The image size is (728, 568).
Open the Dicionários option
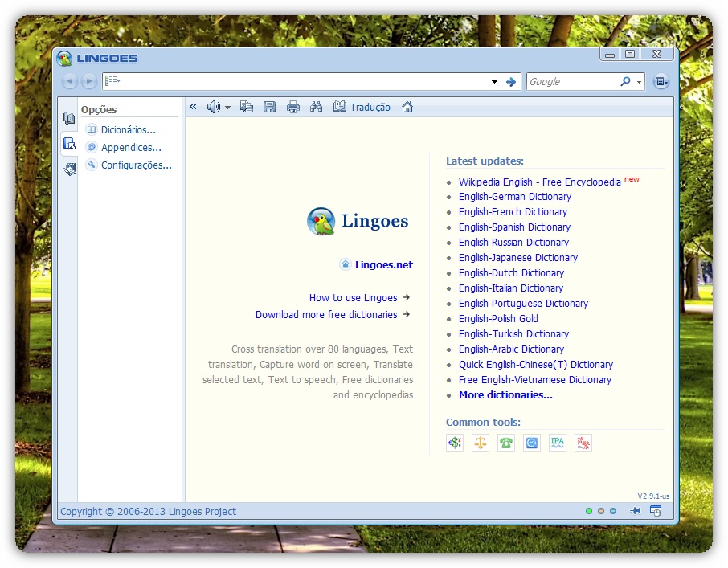[128, 129]
